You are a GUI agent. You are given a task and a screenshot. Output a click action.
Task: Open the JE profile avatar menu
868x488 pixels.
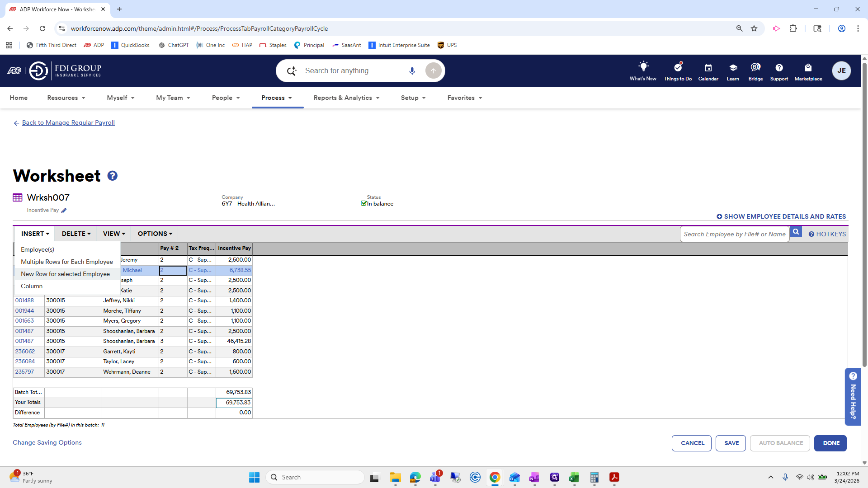coord(841,70)
